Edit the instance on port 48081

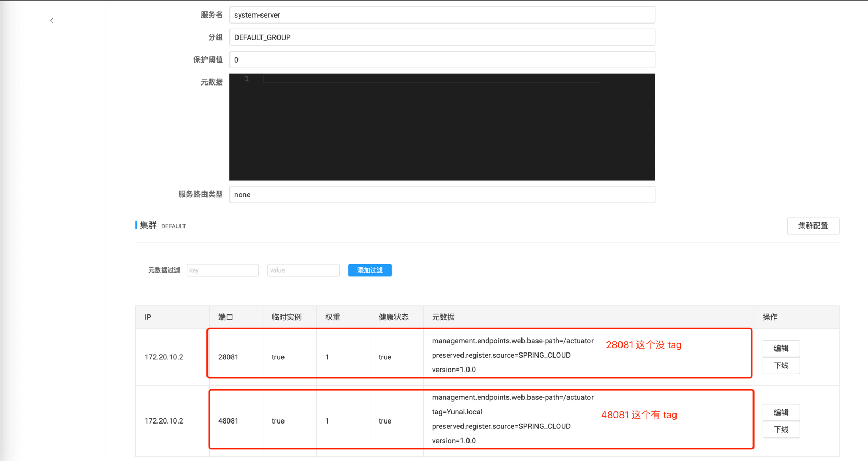(x=781, y=412)
